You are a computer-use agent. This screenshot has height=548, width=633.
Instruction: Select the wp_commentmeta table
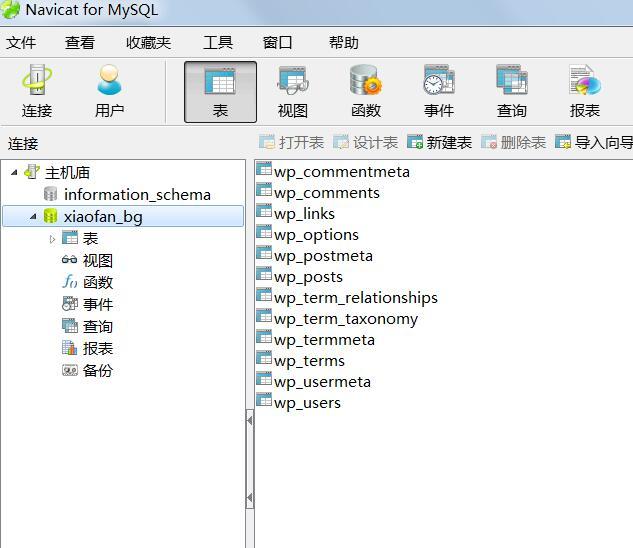[342, 172]
